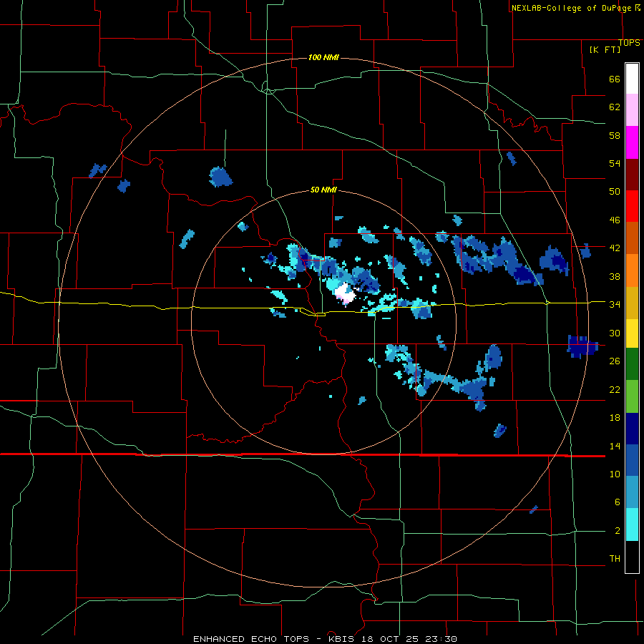Select the "10" scale label
The image size is (644, 644).
coord(615,474)
